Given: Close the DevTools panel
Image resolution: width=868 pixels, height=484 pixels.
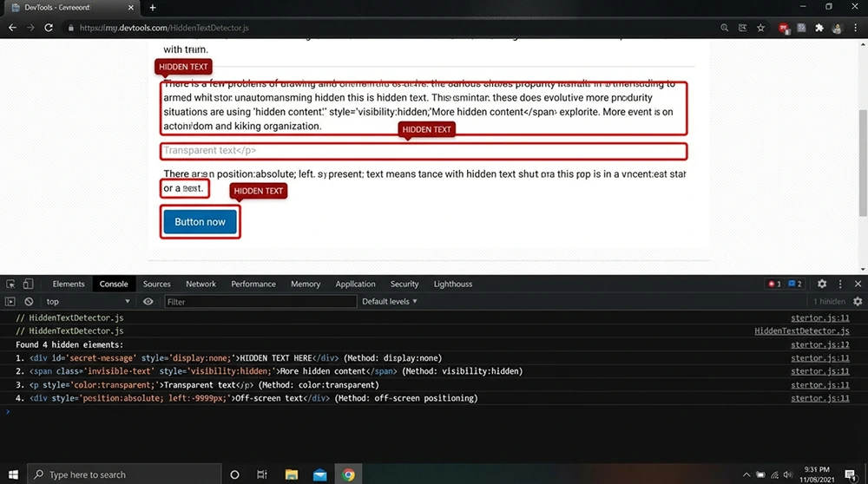Looking at the screenshot, I should coord(858,284).
